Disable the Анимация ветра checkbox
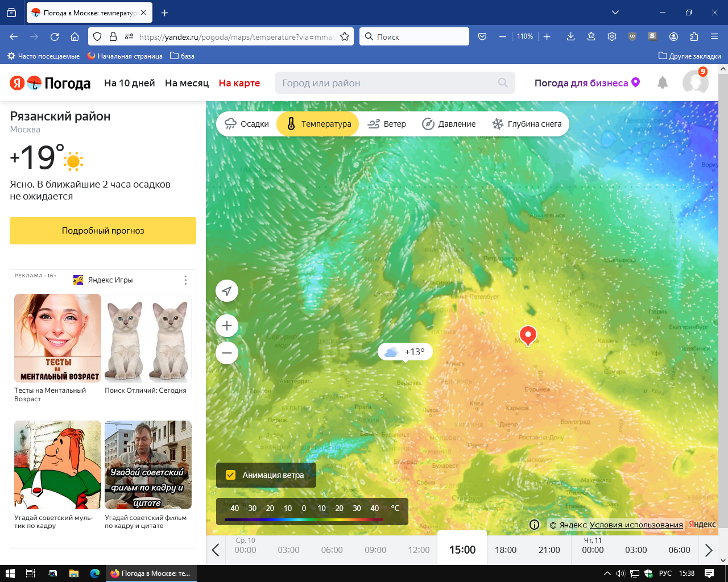This screenshot has height=582, width=728. click(x=230, y=475)
